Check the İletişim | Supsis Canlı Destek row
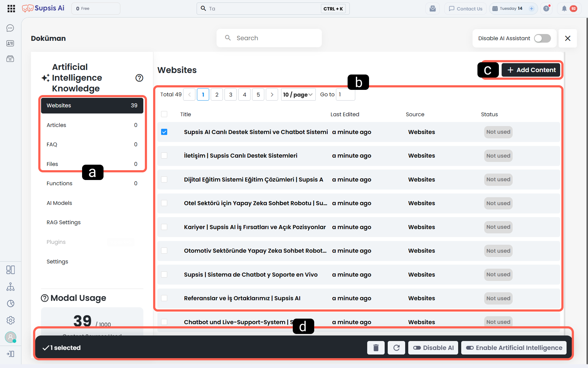This screenshot has width=588, height=368. point(164,156)
